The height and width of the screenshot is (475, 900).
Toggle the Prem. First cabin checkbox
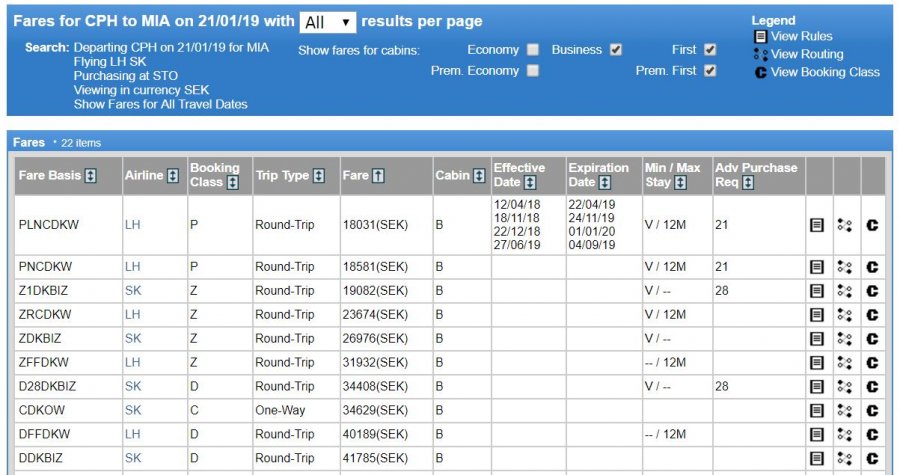(x=710, y=71)
